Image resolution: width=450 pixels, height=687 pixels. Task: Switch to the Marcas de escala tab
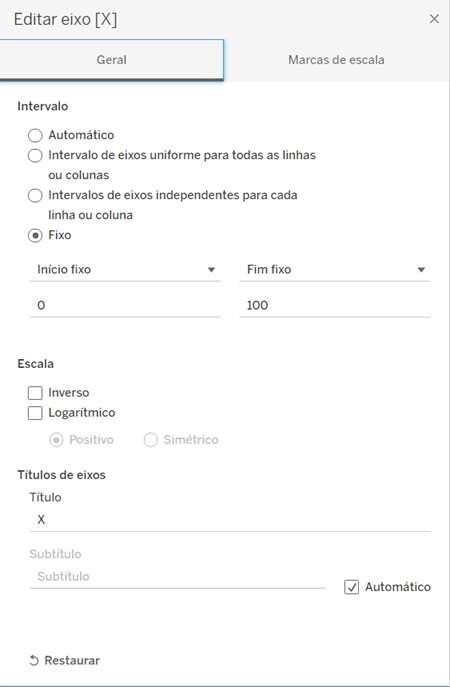(x=336, y=60)
